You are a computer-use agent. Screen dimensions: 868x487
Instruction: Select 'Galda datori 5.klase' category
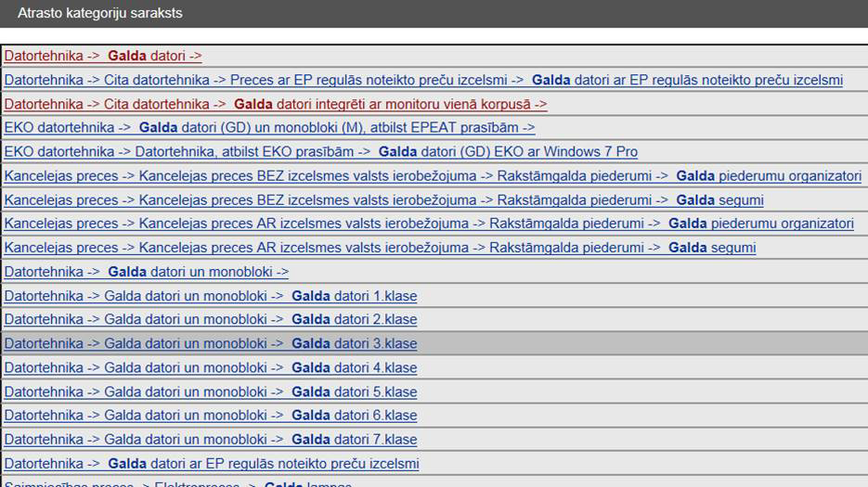point(211,392)
